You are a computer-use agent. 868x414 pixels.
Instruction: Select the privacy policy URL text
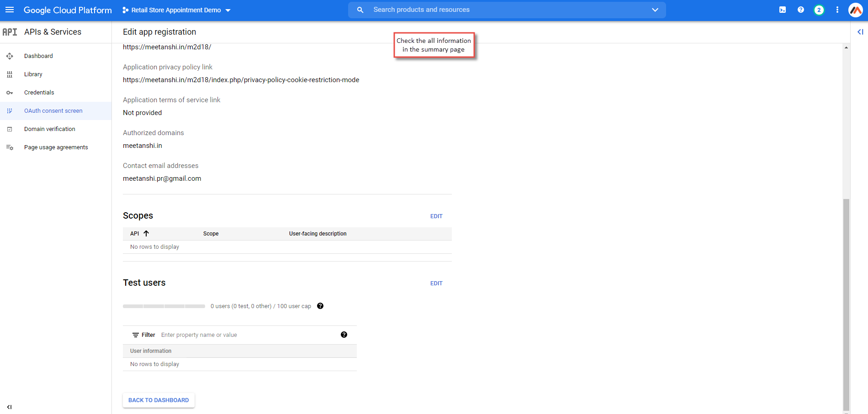[x=241, y=80]
